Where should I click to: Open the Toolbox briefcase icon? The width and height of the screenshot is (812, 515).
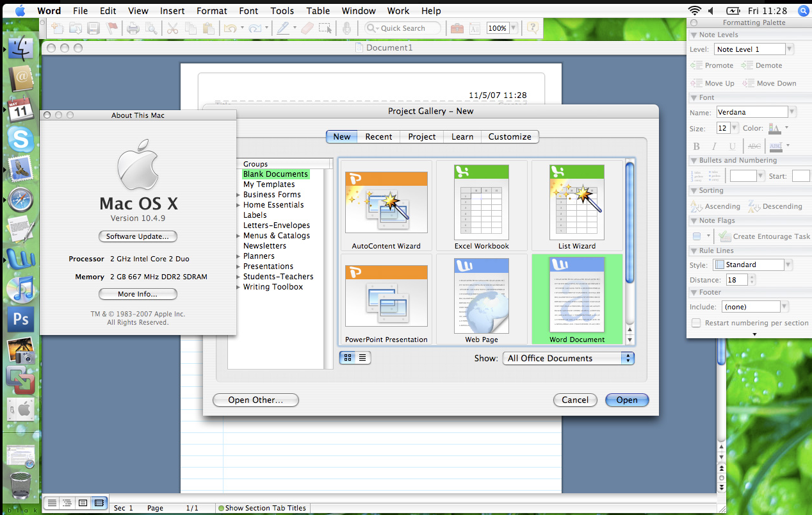[x=457, y=28]
